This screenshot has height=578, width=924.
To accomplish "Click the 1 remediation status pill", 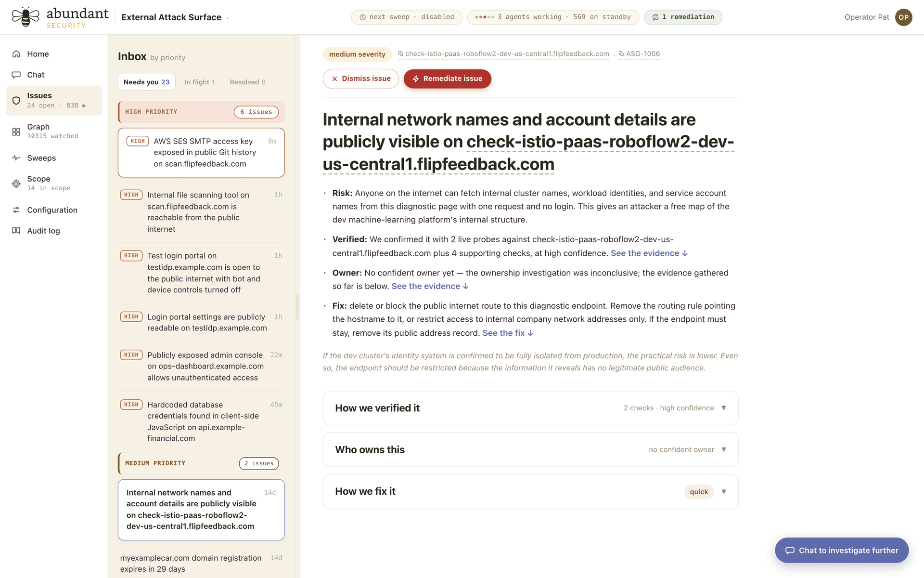I will click(683, 17).
